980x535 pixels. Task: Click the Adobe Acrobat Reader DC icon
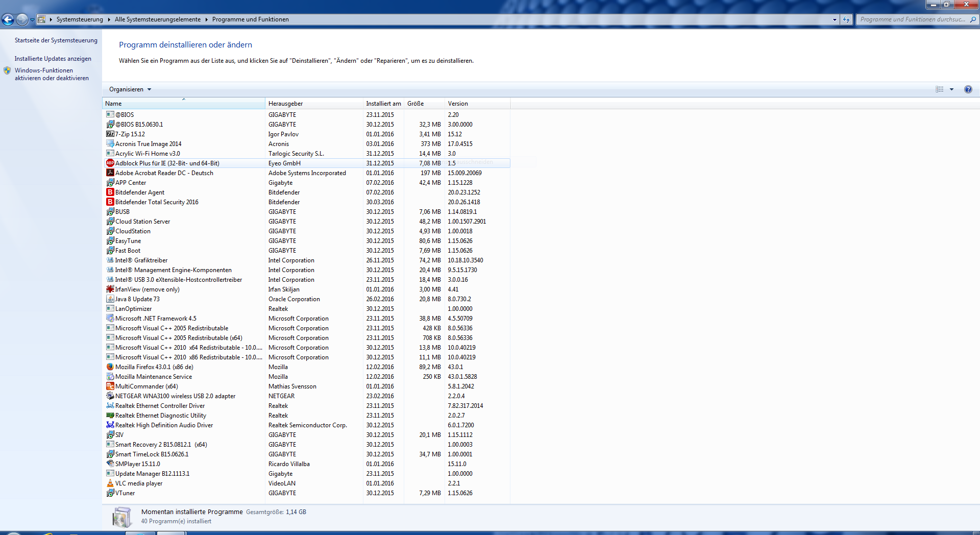(110, 173)
